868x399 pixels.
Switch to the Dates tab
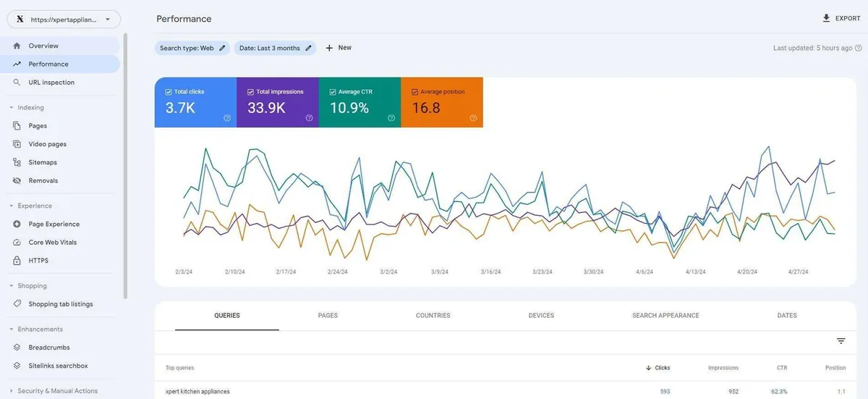787,316
